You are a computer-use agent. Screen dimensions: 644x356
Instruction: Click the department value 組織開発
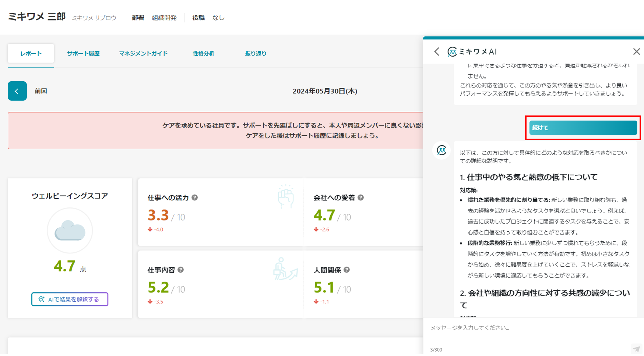(x=164, y=18)
